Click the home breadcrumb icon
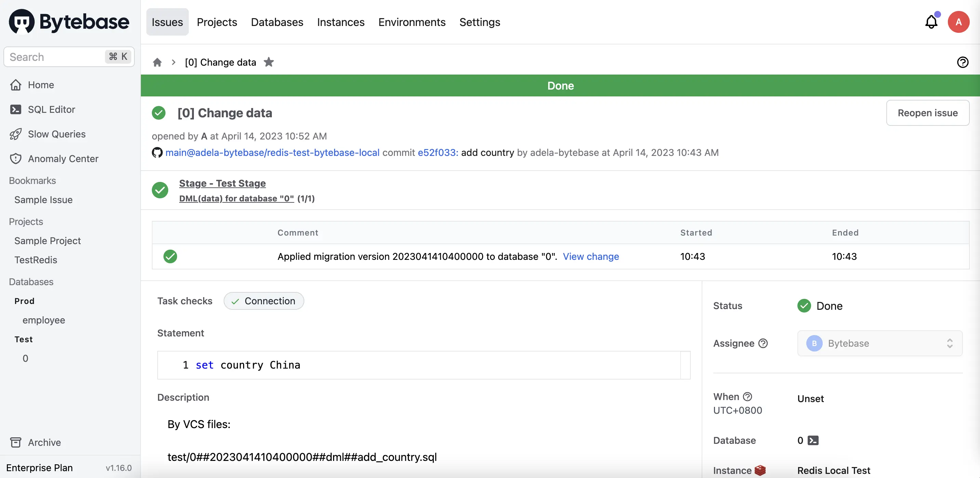The height and width of the screenshot is (478, 980). (158, 62)
